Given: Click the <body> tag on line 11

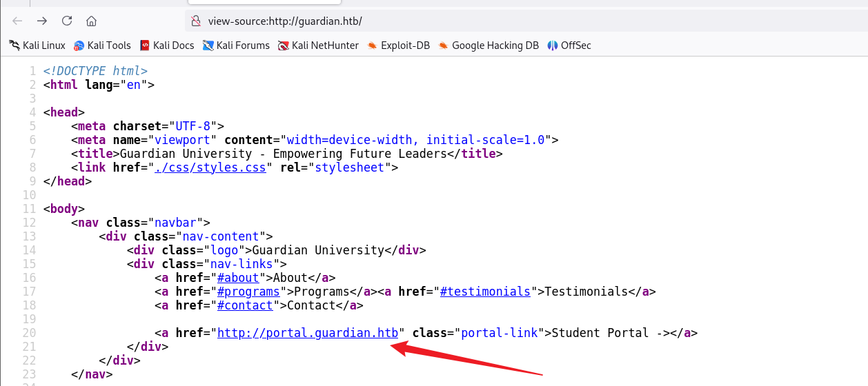Looking at the screenshot, I should [x=64, y=209].
